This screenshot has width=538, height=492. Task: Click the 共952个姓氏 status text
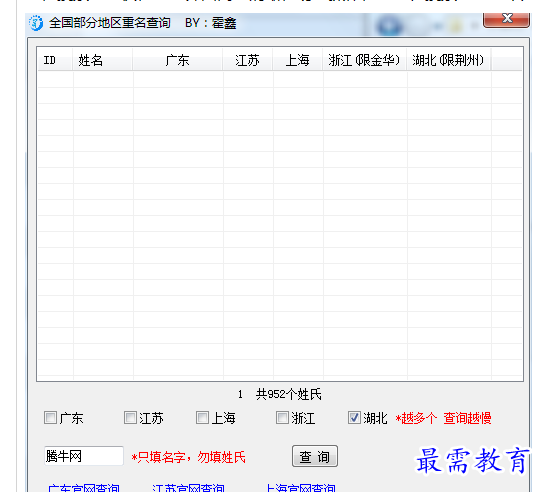tap(289, 394)
